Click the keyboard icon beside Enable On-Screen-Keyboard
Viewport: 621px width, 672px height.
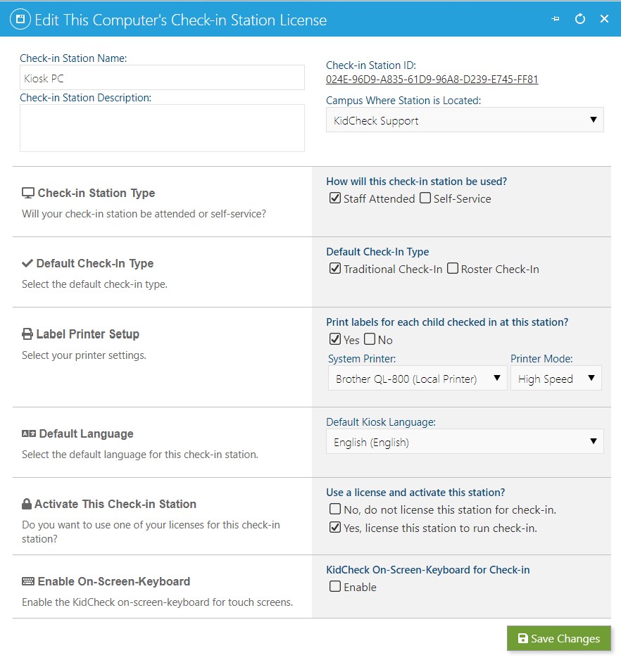pyautogui.click(x=28, y=581)
